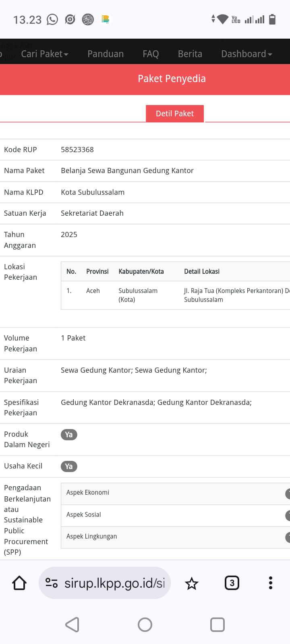Go to the Berita menu item
Image resolution: width=290 pixels, height=644 pixels.
[x=190, y=54]
